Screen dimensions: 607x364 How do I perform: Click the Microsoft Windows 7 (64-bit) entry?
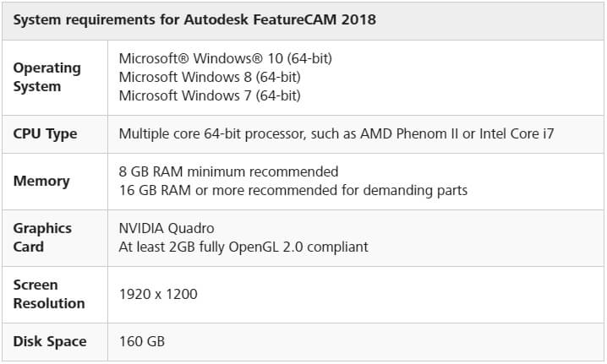click(x=210, y=95)
